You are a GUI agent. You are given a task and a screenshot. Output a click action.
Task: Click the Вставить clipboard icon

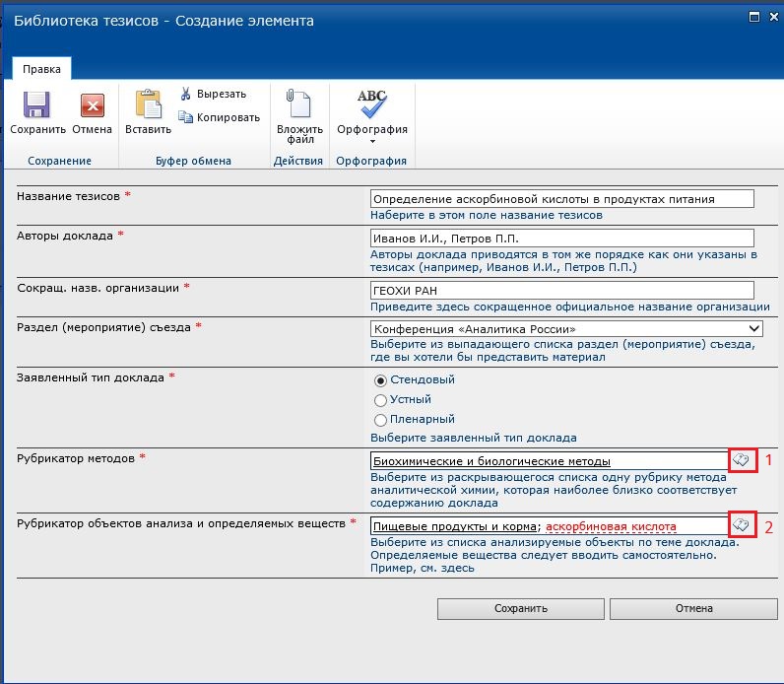(148, 104)
